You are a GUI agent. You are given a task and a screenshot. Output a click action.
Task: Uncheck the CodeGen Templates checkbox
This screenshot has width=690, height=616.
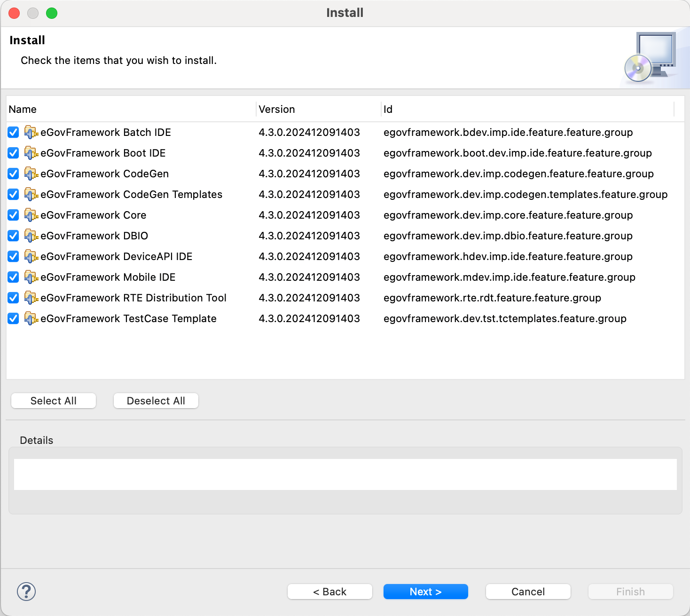[x=13, y=195]
